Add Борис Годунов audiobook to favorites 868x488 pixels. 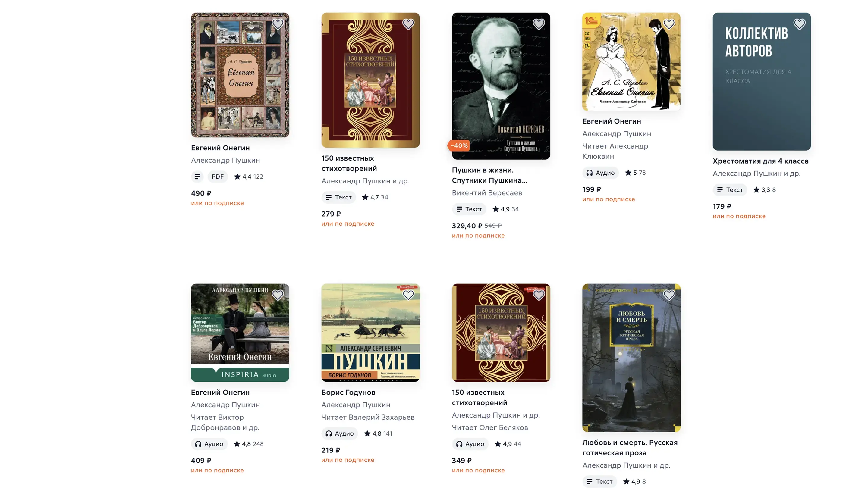408,295
